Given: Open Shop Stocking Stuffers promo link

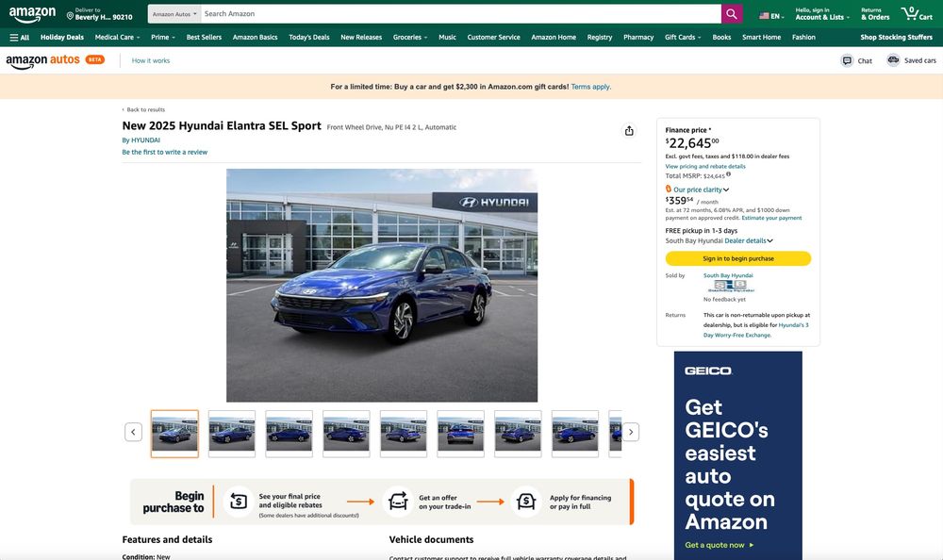Looking at the screenshot, I should coord(896,38).
